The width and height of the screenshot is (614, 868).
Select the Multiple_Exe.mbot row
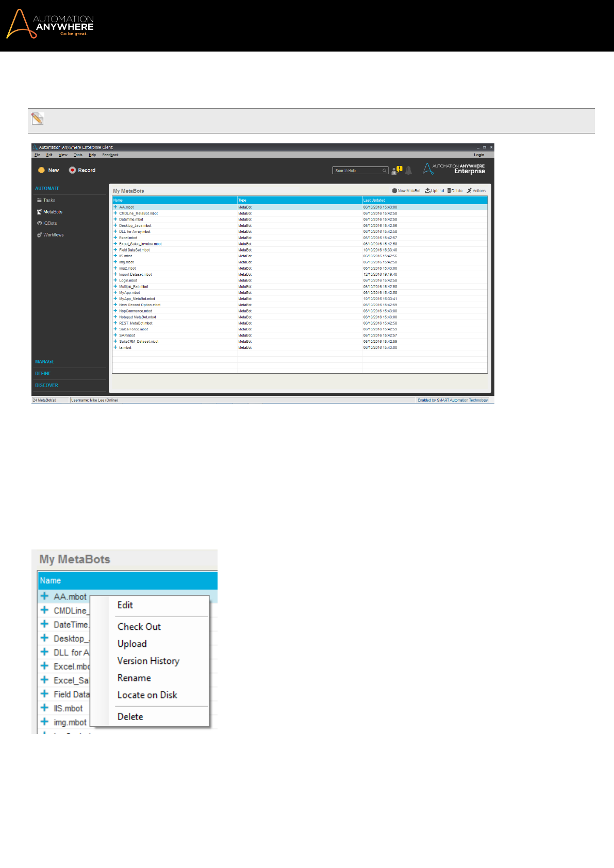click(x=300, y=287)
